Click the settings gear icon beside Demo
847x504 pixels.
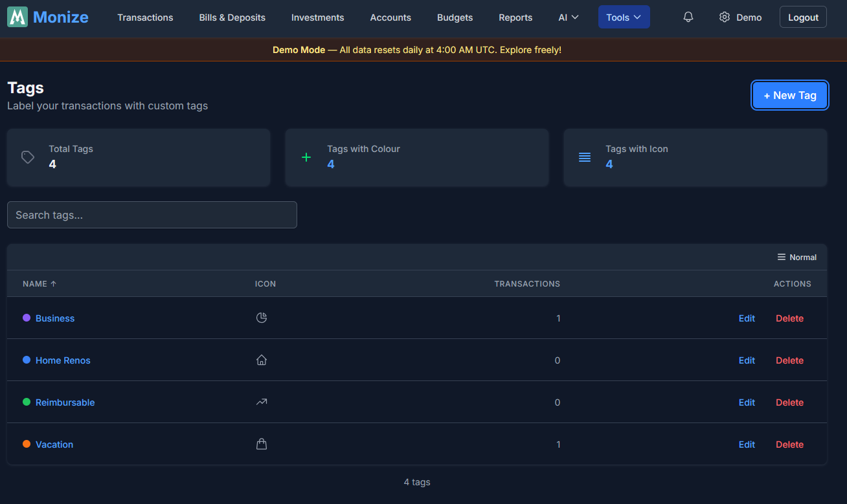point(725,17)
